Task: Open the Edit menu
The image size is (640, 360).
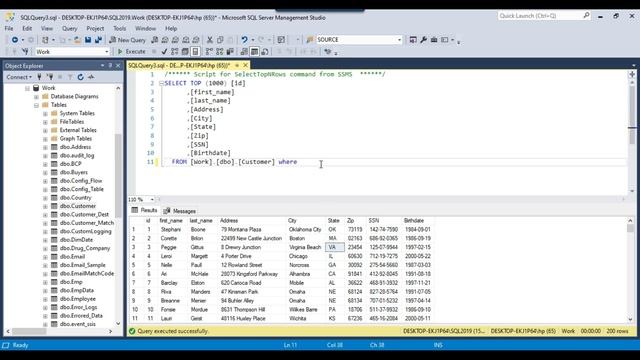Action: pos(27,29)
